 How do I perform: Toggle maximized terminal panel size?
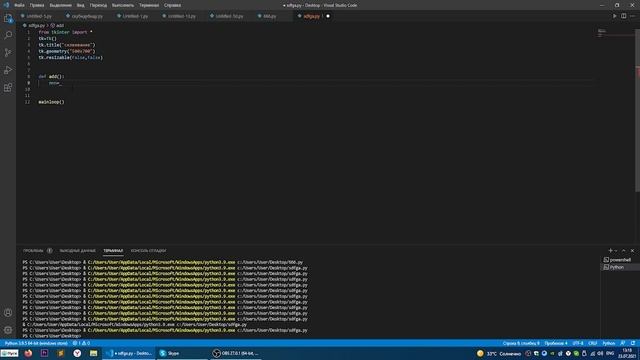[x=624, y=251]
